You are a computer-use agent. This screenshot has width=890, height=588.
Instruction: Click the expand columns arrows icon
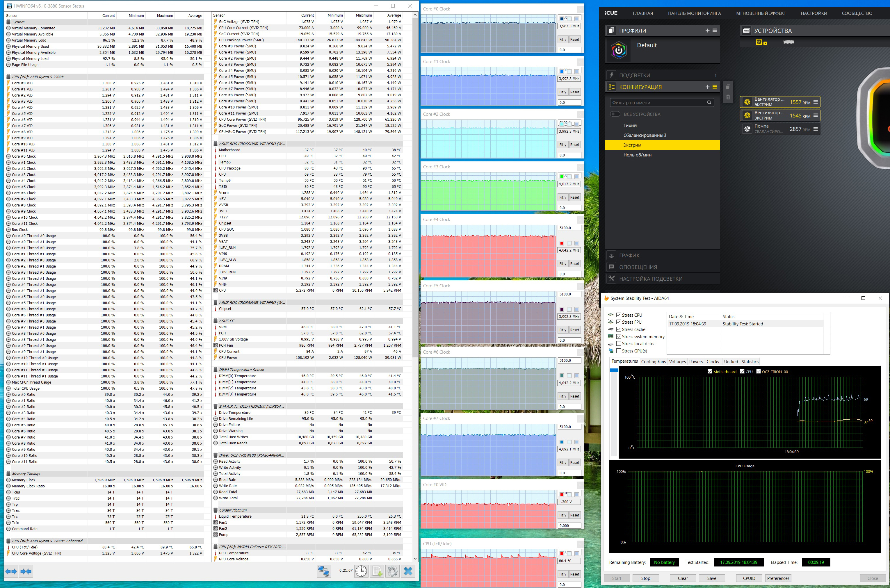tap(11, 571)
